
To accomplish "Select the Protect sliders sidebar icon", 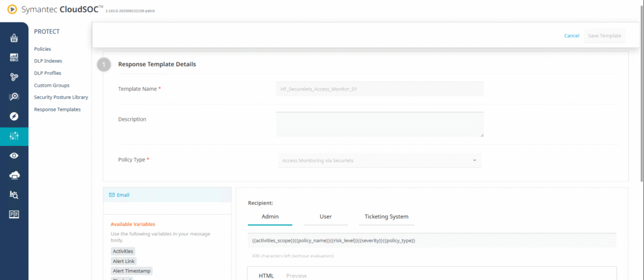I will pos(14,136).
